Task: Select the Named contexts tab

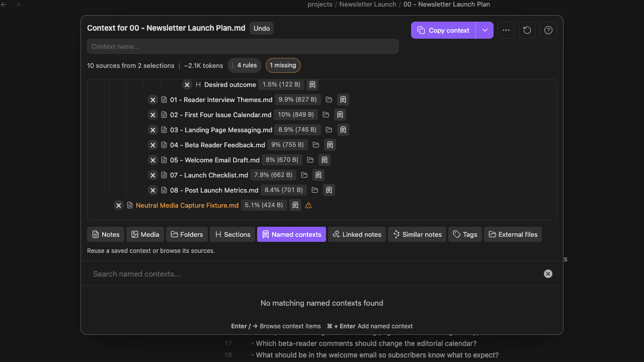Action: [291, 234]
